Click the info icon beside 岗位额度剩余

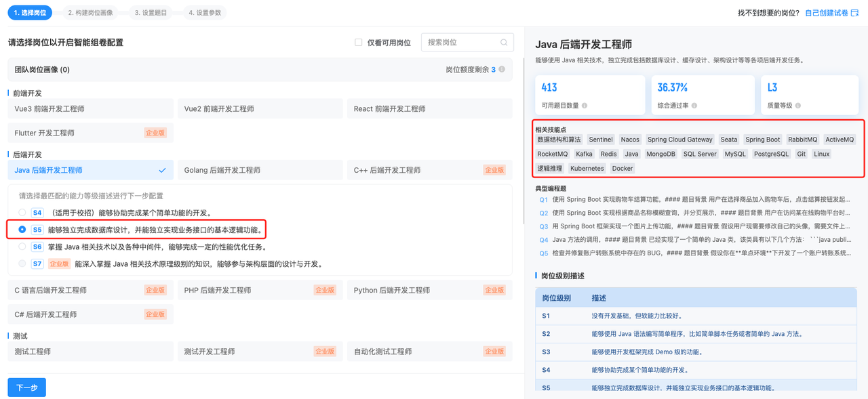click(502, 69)
